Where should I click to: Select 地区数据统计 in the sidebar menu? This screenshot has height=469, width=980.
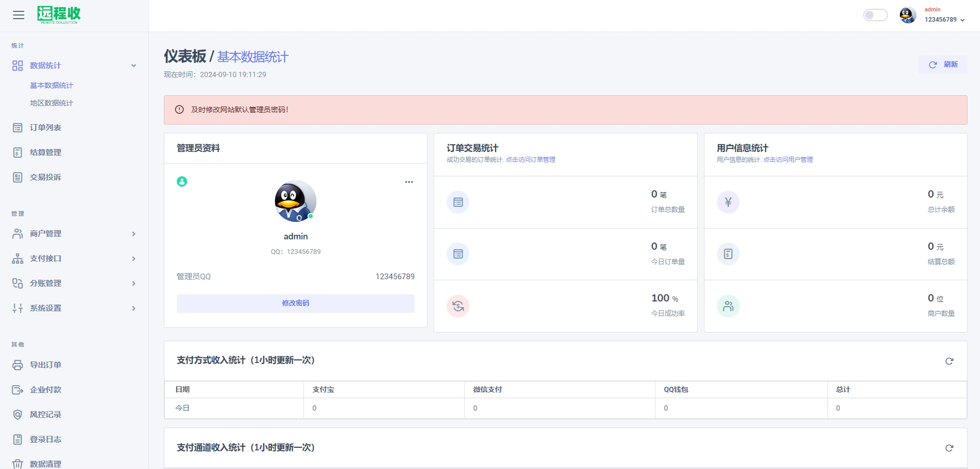pyautogui.click(x=51, y=103)
